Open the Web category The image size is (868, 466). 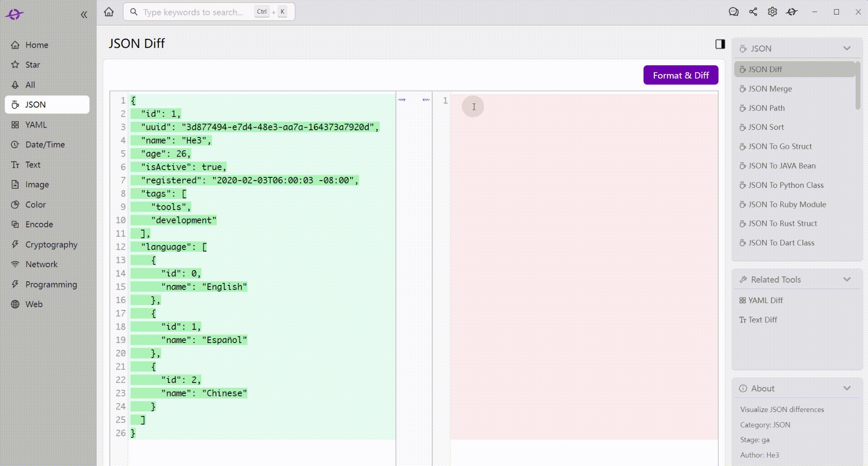pos(47,304)
